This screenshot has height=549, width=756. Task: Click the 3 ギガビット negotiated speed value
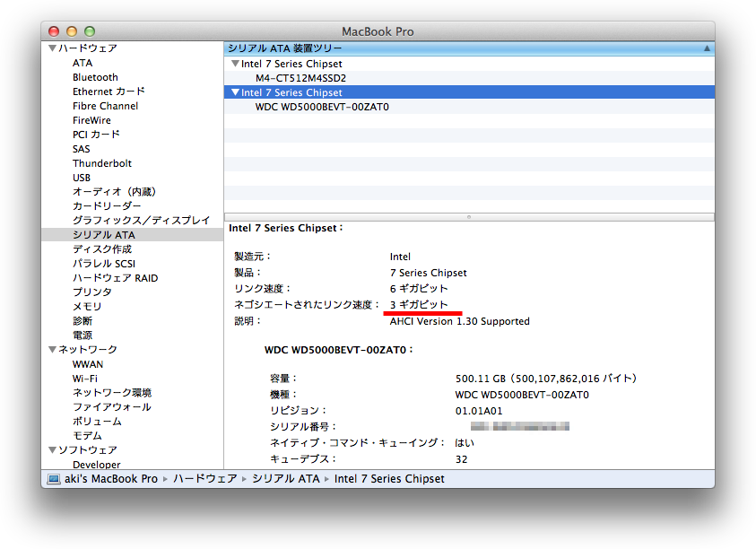pos(419,304)
